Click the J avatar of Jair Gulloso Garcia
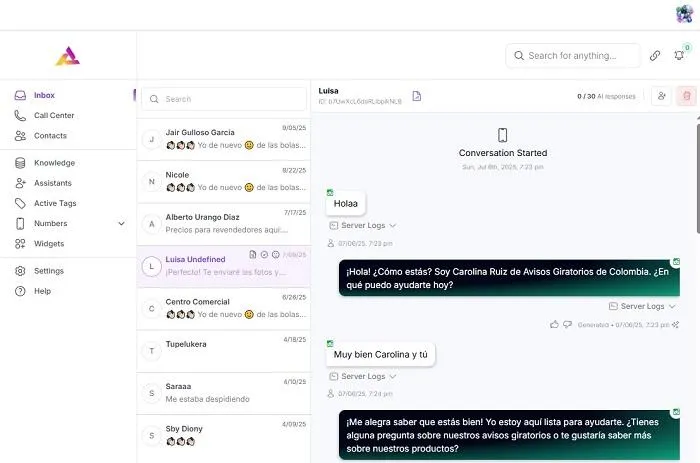 coord(152,139)
